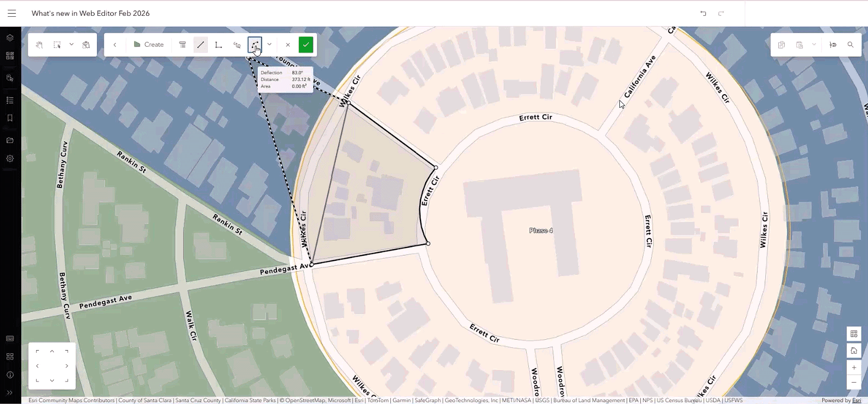Follow the Esri link in the attribution
868x404 pixels.
click(857, 400)
